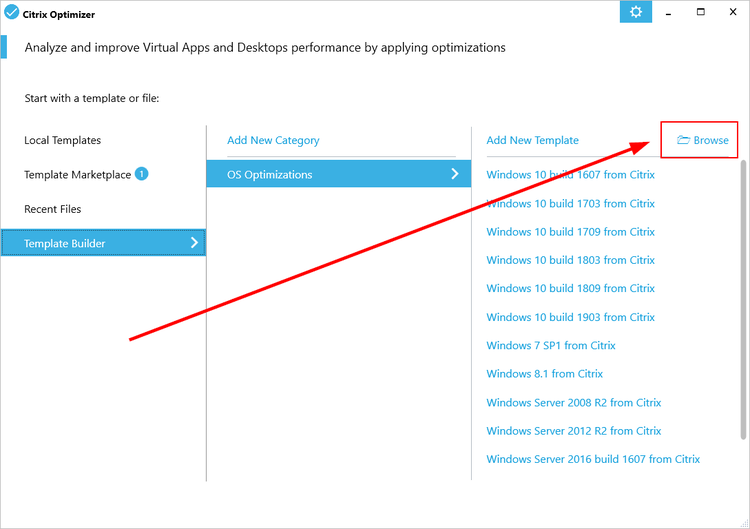Open Windows 10 build 1703 from Citrix

pos(570,203)
